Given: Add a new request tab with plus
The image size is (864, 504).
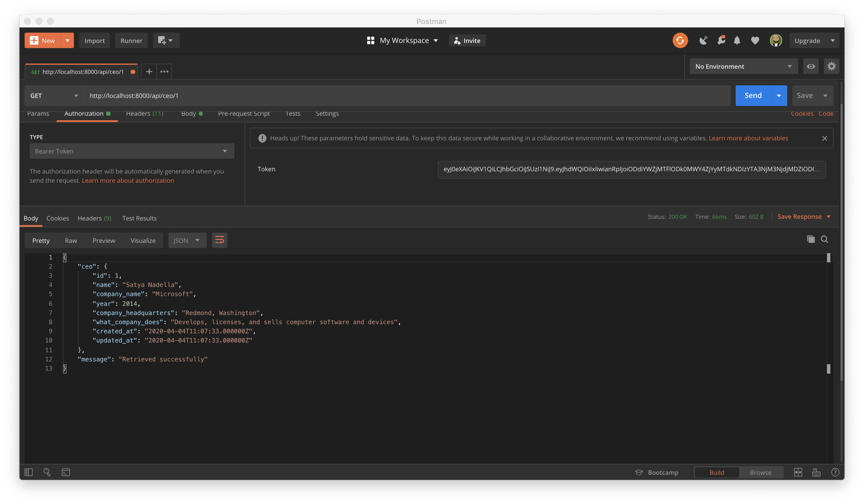Looking at the screenshot, I should (x=149, y=71).
